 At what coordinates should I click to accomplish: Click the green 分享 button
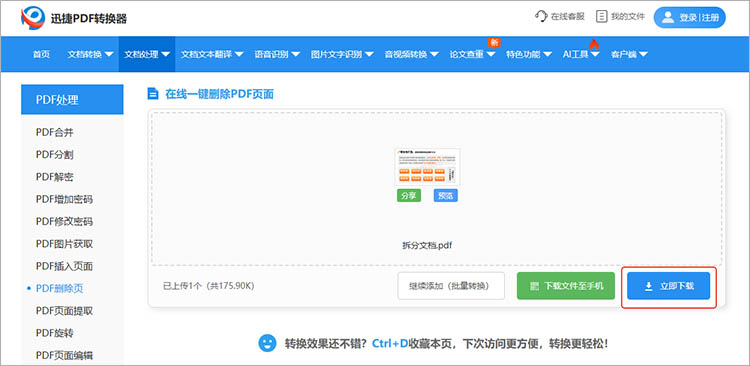pyautogui.click(x=408, y=196)
